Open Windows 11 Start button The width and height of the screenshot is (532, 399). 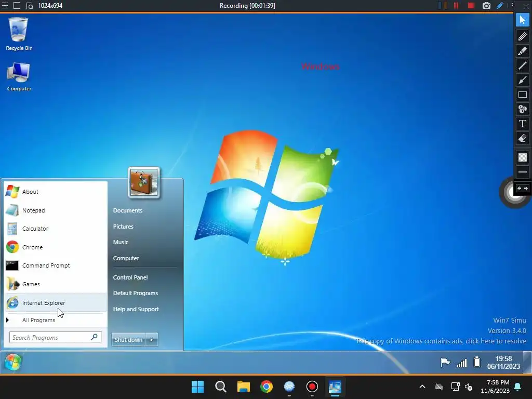tap(197, 387)
